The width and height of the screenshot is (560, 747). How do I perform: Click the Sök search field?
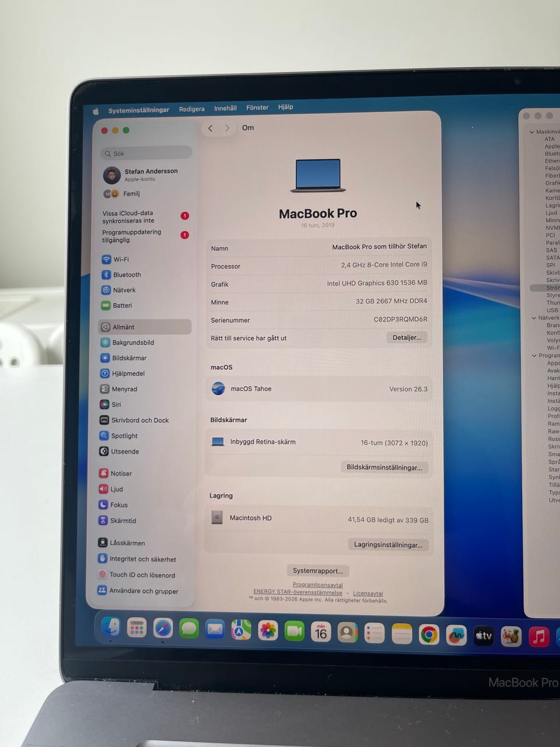146,153
